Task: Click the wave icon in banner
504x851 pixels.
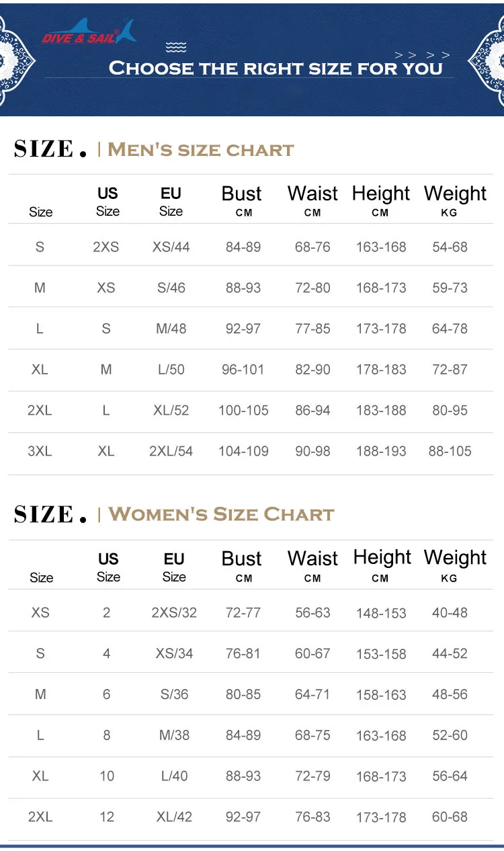Action: (176, 47)
